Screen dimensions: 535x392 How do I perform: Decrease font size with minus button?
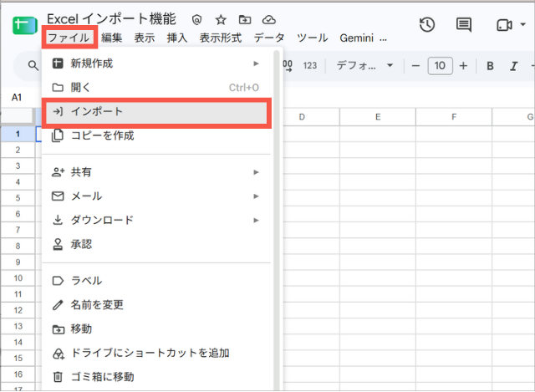point(415,65)
